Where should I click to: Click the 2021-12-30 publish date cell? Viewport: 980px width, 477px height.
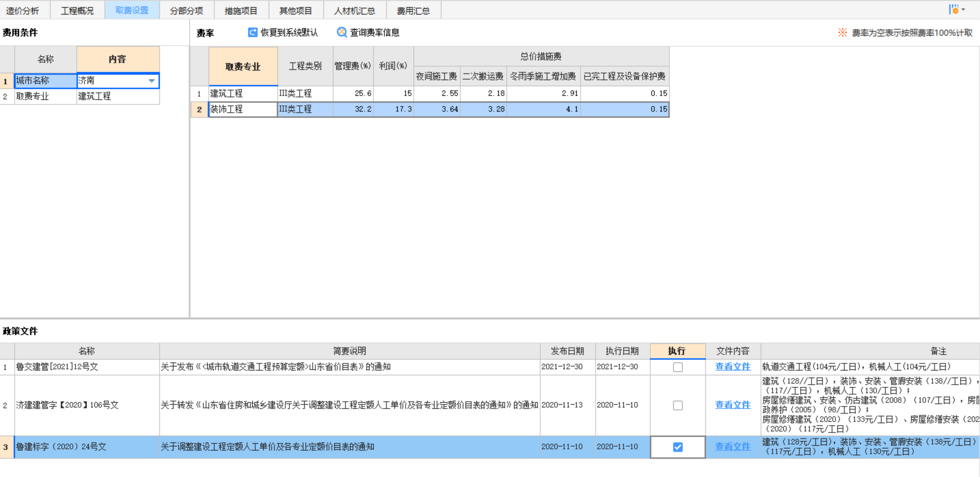[567, 367]
